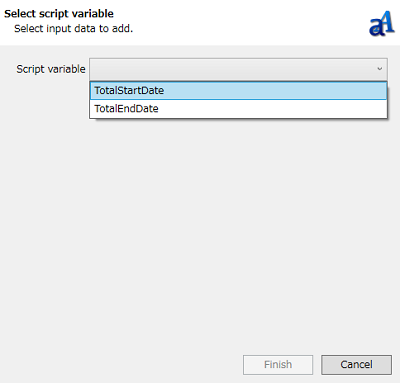400x383 pixels.
Task: Click the greyed-out Finish button
Action: pos(278,365)
